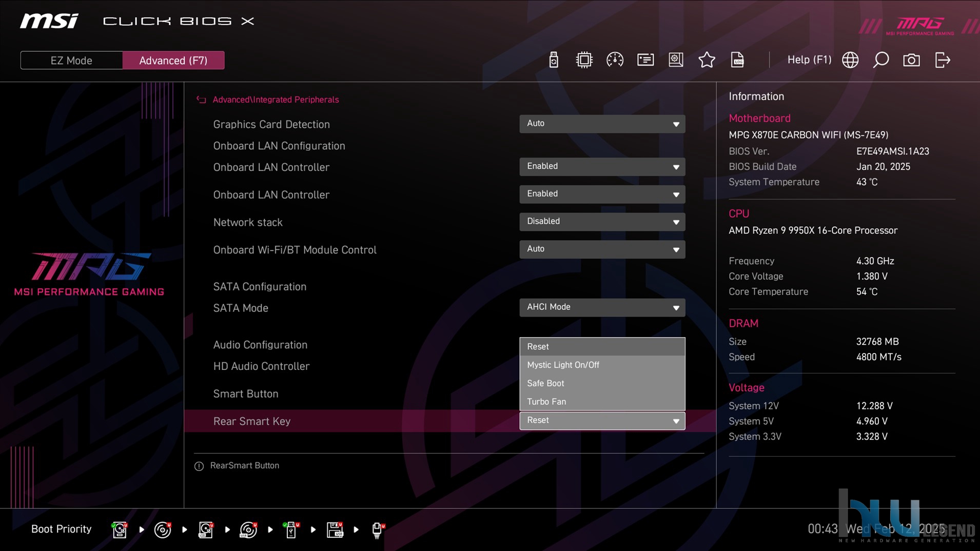Click the arrow on the SATA Mode dropdown
The image size is (980, 551).
[676, 308]
